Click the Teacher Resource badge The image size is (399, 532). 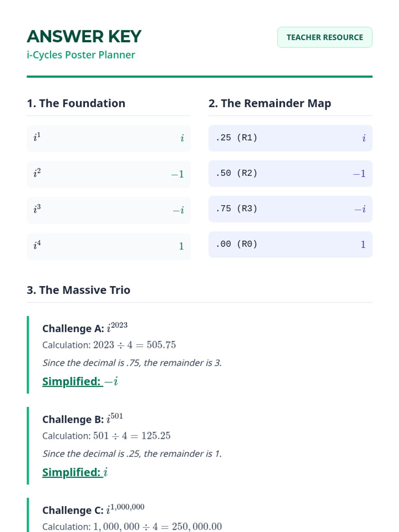pyautogui.click(x=325, y=37)
